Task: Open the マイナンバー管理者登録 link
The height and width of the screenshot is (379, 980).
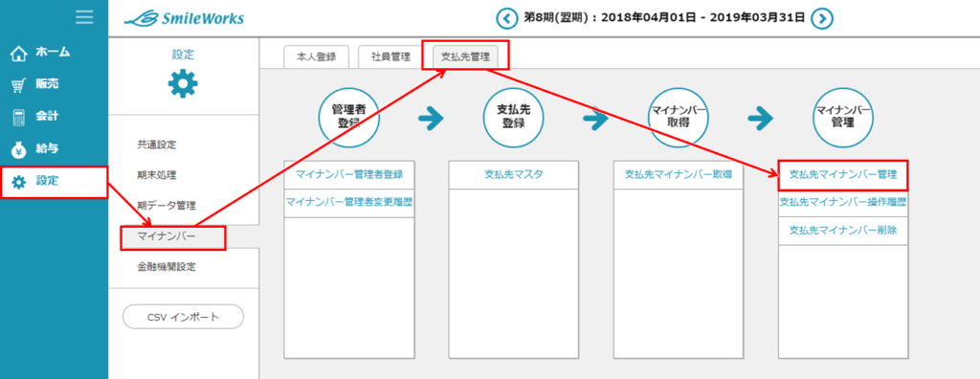Action: point(349,174)
